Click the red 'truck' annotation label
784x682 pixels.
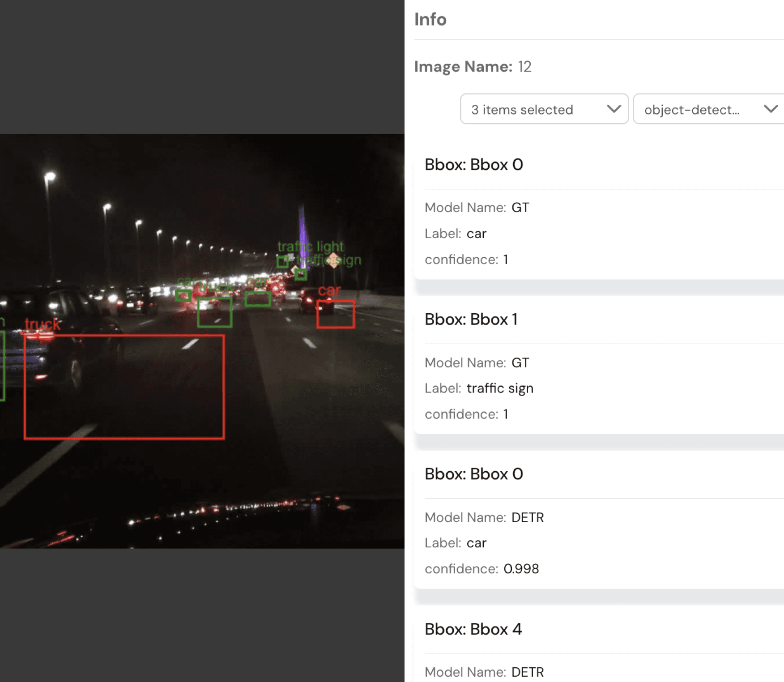43,324
